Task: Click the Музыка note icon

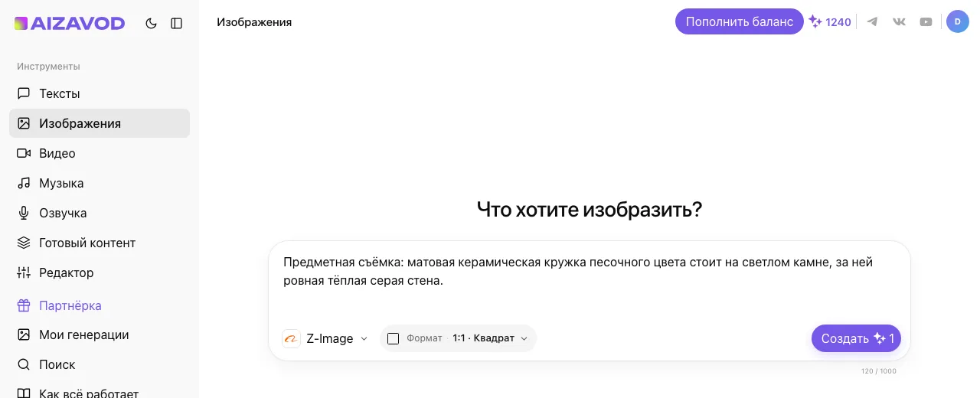Action: coord(24,183)
